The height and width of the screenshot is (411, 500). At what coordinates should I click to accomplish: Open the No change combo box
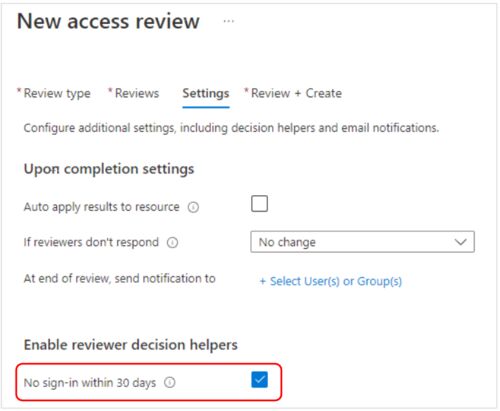pyautogui.click(x=362, y=242)
